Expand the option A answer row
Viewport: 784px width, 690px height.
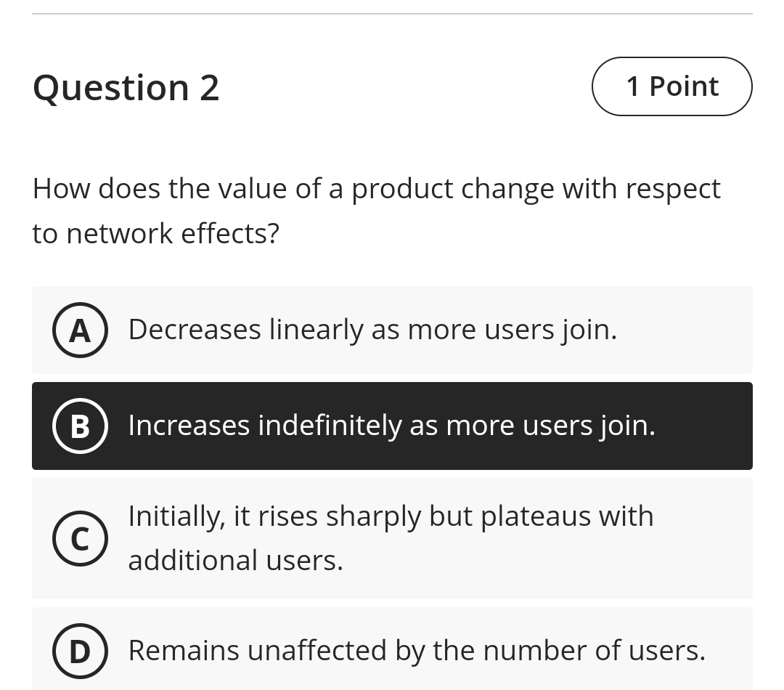392,329
